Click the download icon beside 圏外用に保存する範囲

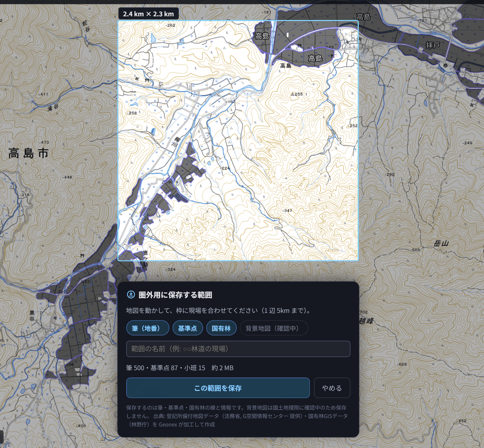(x=131, y=294)
